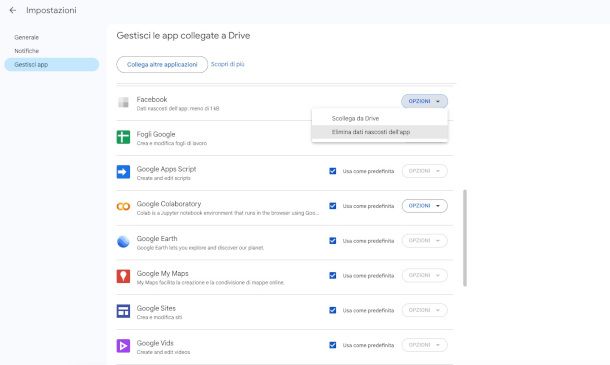This screenshot has height=365, width=610.
Task: Go back with the arrow next to Impostazioni
Action: 12,11
